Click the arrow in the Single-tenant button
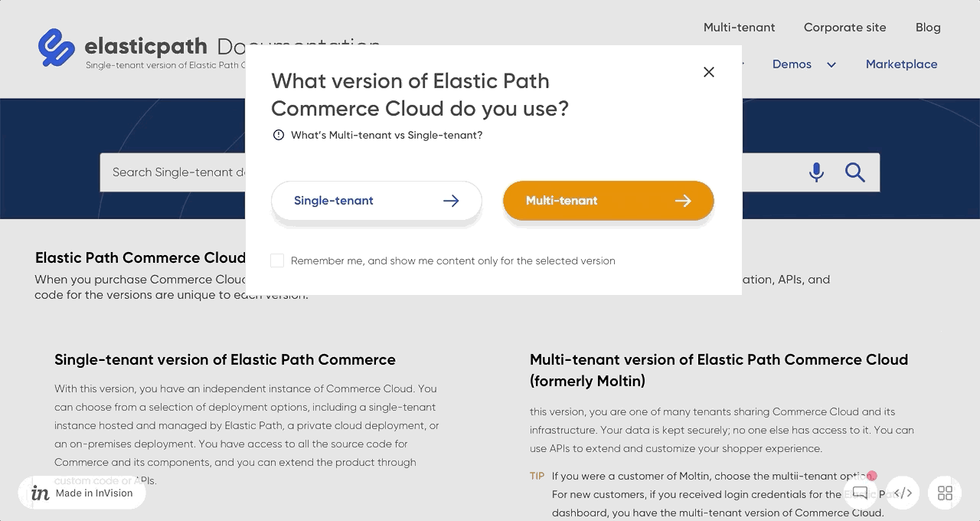The height and width of the screenshot is (521, 980). pos(451,201)
